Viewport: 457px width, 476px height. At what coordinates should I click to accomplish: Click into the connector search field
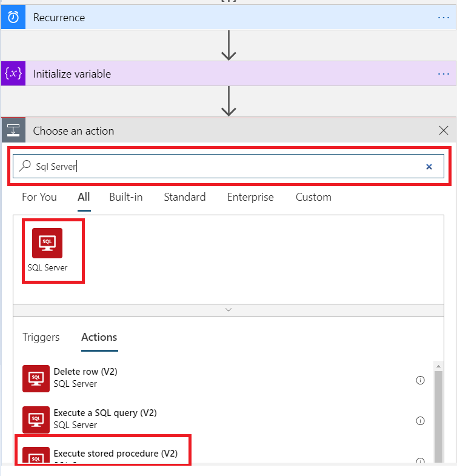coord(228,166)
